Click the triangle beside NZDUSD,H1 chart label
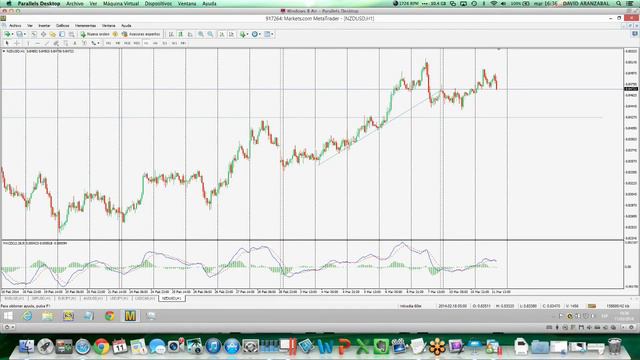This screenshot has width=640, height=360. [4, 51]
